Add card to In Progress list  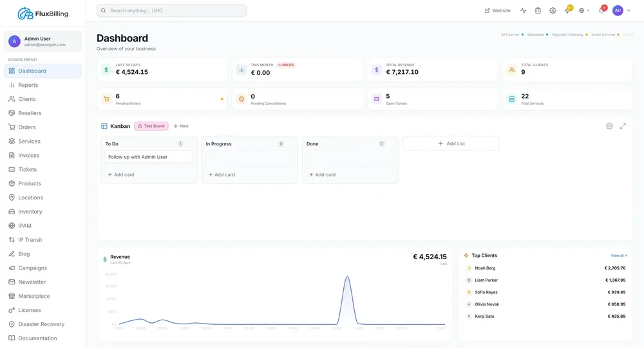[222, 175]
